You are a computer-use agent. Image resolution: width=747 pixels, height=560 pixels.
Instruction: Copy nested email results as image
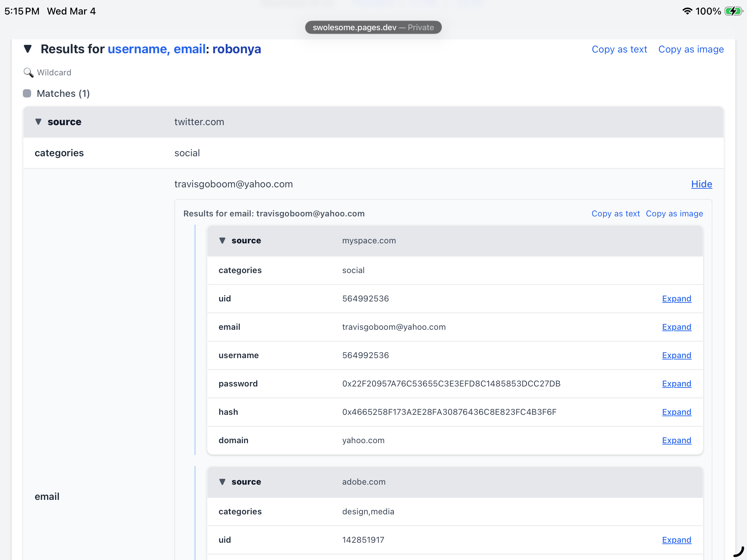[674, 214]
